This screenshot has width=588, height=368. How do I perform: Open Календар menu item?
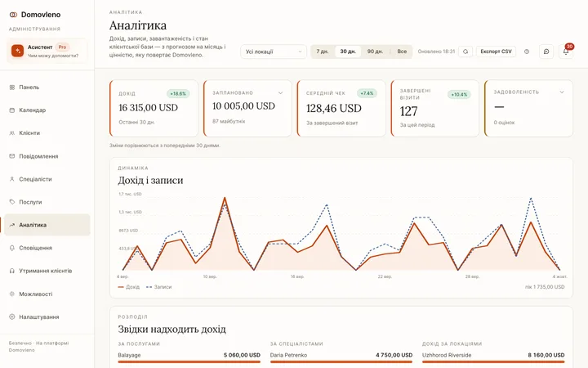[47, 110]
